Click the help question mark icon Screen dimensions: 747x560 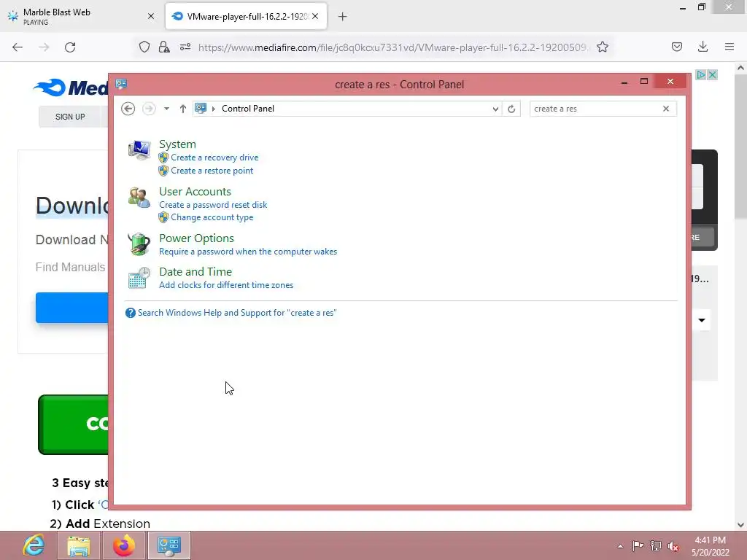(130, 313)
